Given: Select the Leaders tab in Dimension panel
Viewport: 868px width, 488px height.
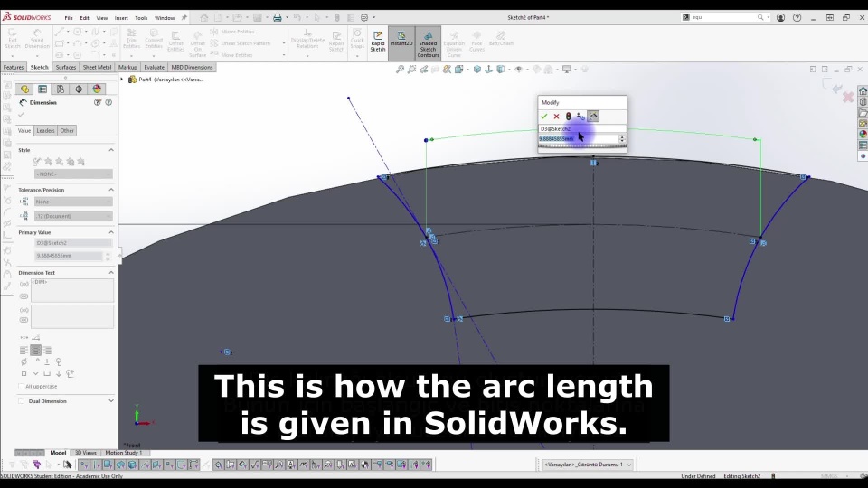Looking at the screenshot, I should tap(45, 130).
